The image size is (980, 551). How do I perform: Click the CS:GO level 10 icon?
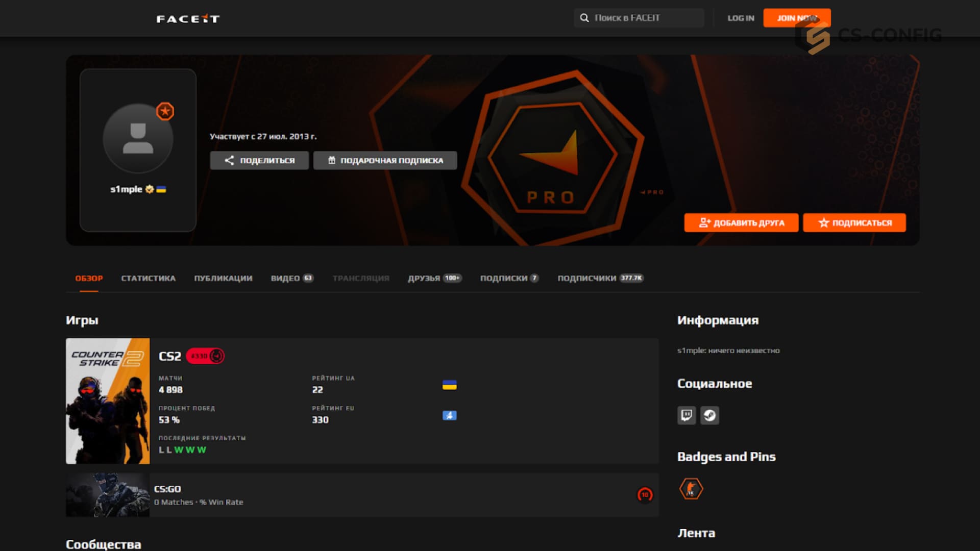[x=645, y=494]
